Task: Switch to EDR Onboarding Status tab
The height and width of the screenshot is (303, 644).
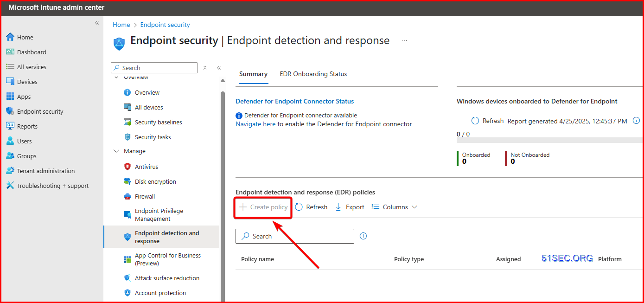Action: point(313,74)
